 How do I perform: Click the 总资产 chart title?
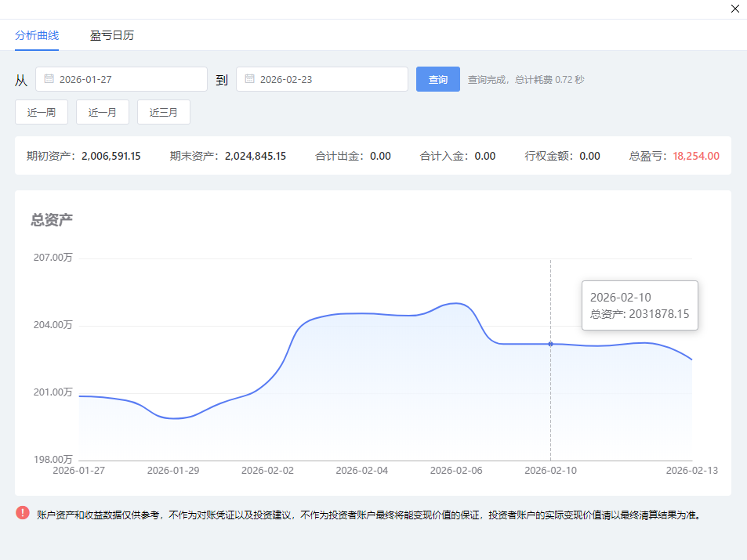point(52,220)
